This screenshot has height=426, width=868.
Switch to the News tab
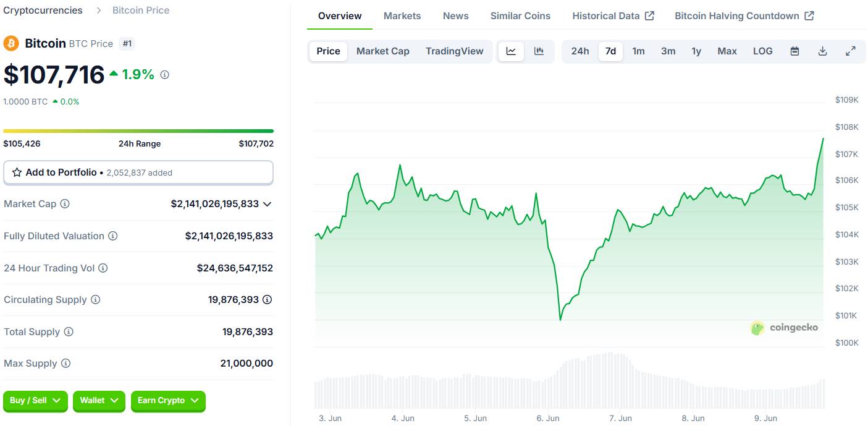[456, 16]
